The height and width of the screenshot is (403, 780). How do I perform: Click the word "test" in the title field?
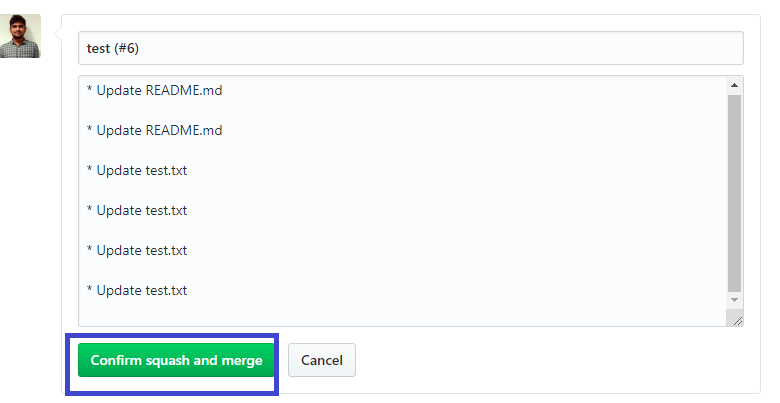pyautogui.click(x=98, y=48)
